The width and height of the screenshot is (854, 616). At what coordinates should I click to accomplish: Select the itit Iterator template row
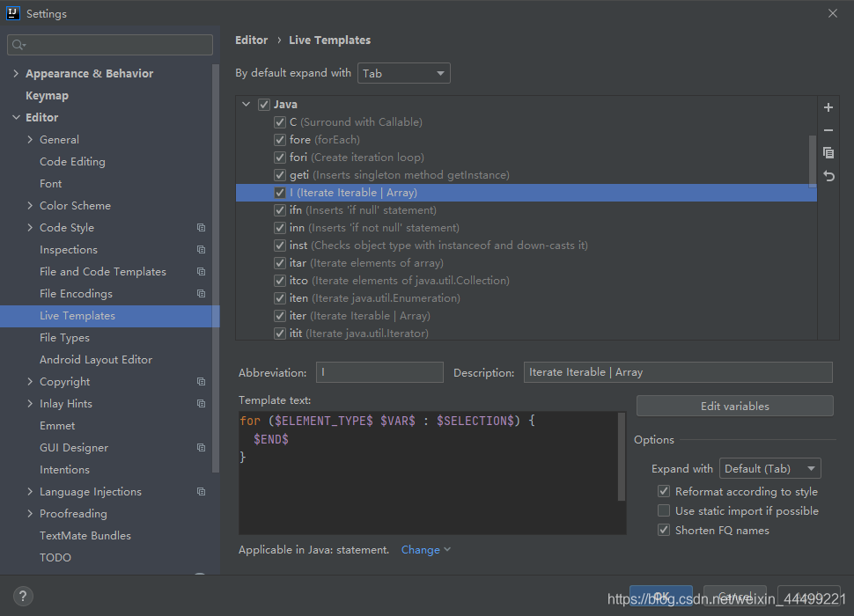[x=526, y=333]
